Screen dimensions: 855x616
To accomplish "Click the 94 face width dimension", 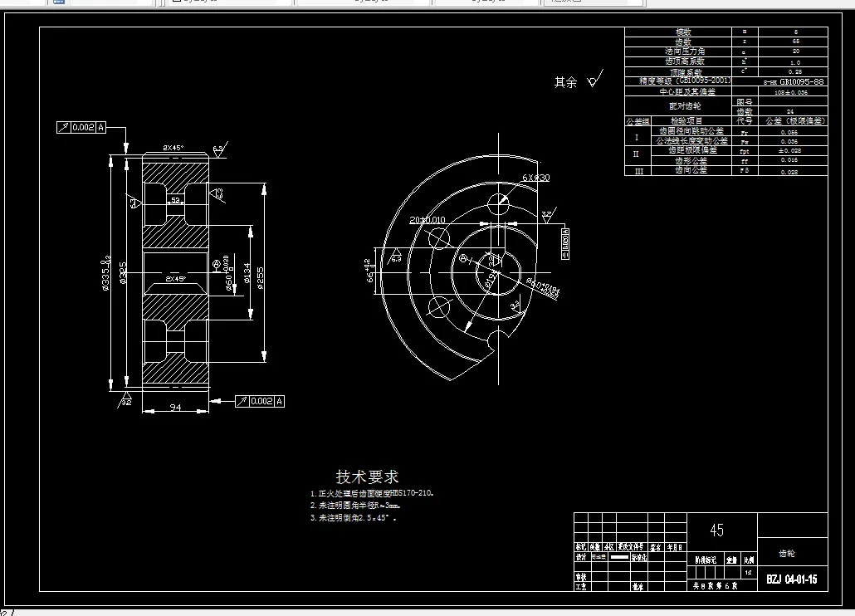I will click(x=175, y=407).
